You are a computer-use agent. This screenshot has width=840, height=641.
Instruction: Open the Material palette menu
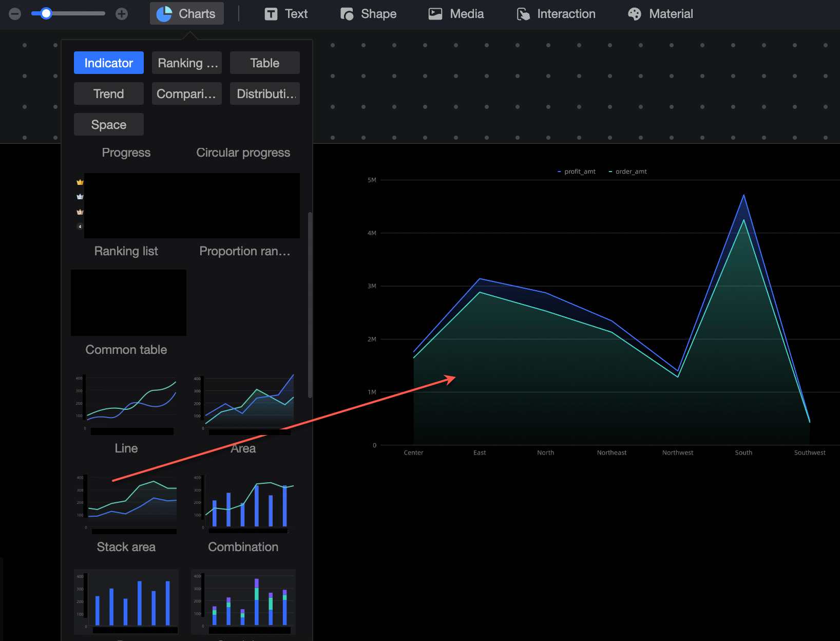pos(660,14)
